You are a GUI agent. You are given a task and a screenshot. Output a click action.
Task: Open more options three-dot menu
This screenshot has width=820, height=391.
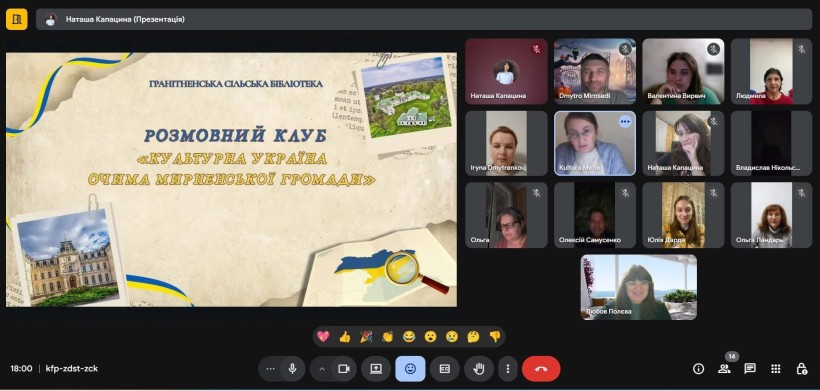tap(507, 369)
